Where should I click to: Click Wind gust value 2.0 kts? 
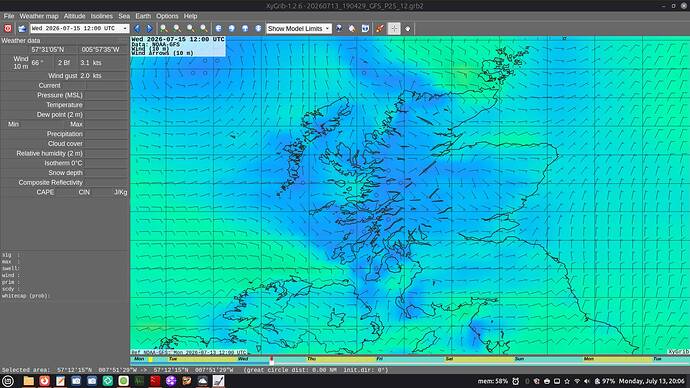[91, 76]
